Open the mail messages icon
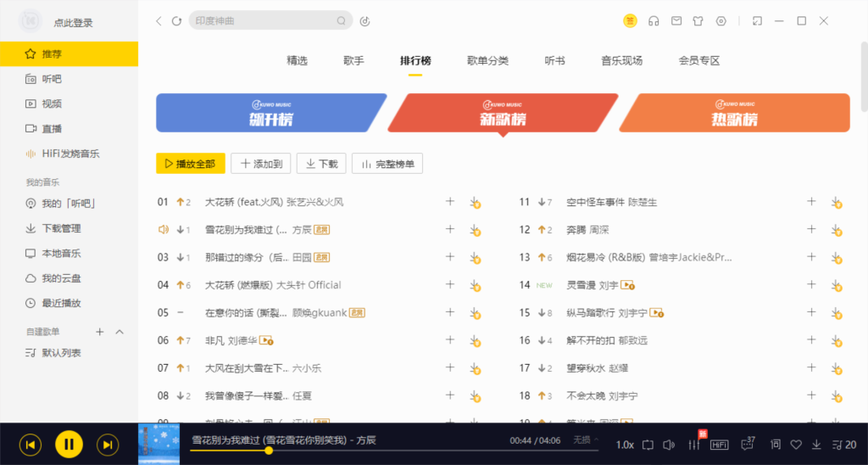 pyautogui.click(x=676, y=21)
